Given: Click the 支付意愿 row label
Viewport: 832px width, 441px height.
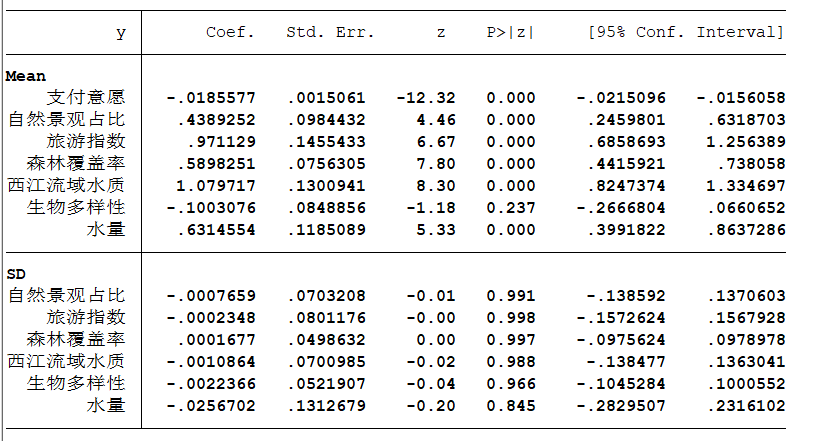Looking at the screenshot, I should pyautogui.click(x=86, y=97).
